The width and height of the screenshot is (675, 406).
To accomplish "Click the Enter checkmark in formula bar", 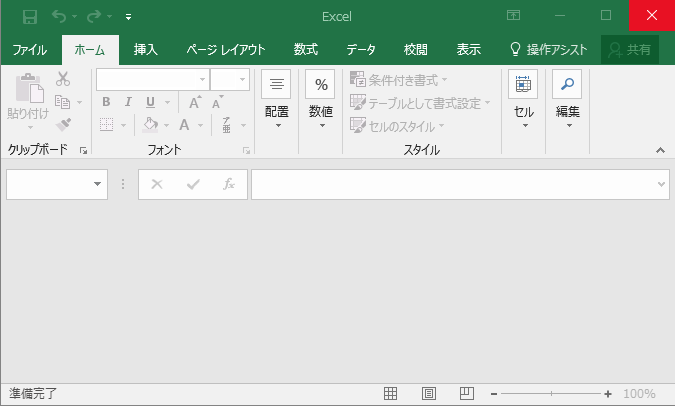I will coord(193,184).
